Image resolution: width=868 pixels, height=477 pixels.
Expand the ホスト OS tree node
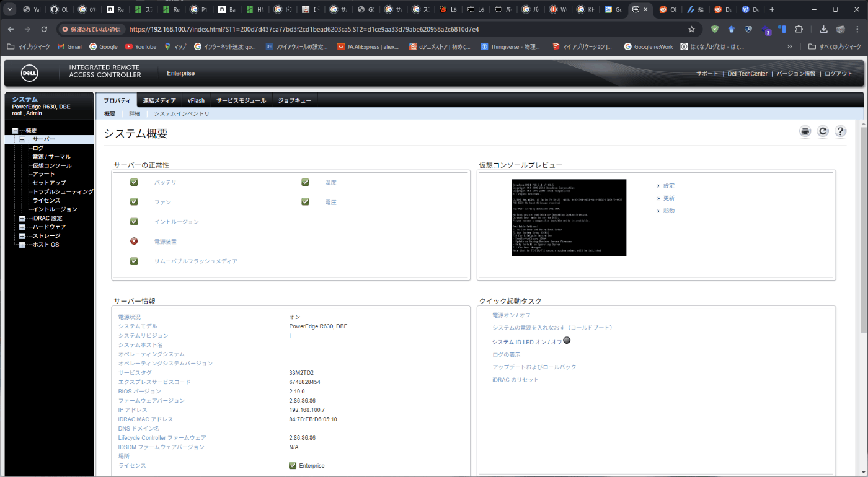(x=22, y=245)
